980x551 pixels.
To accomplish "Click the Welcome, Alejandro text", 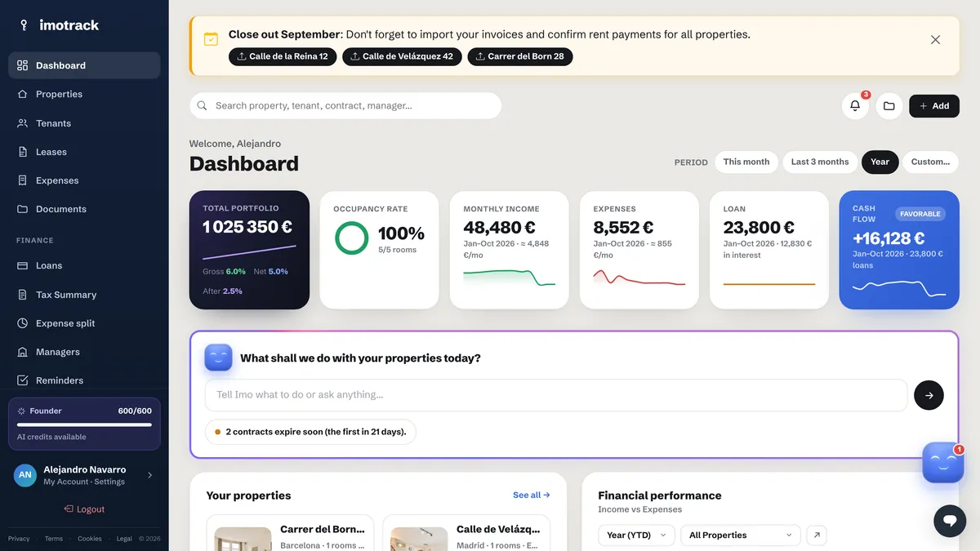I will pos(235,144).
